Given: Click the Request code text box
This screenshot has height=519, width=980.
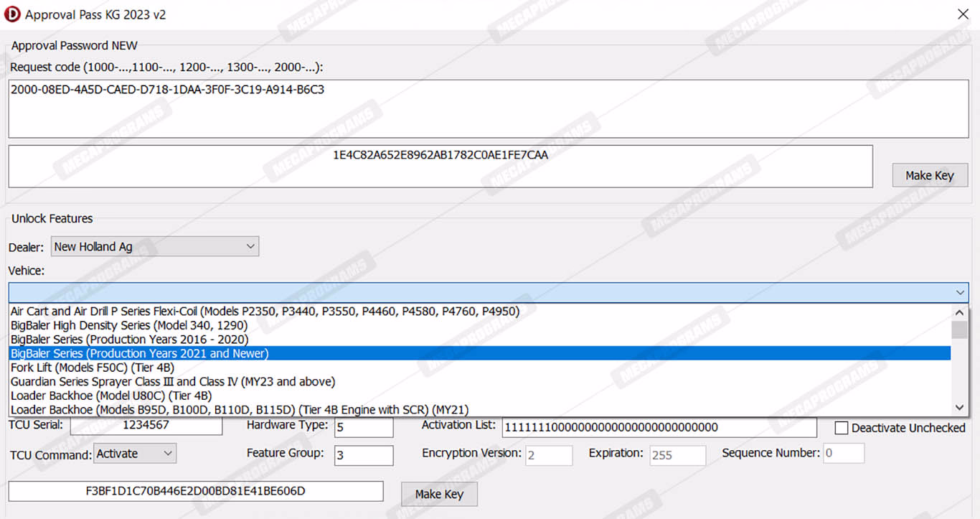Looking at the screenshot, I should pos(488,108).
